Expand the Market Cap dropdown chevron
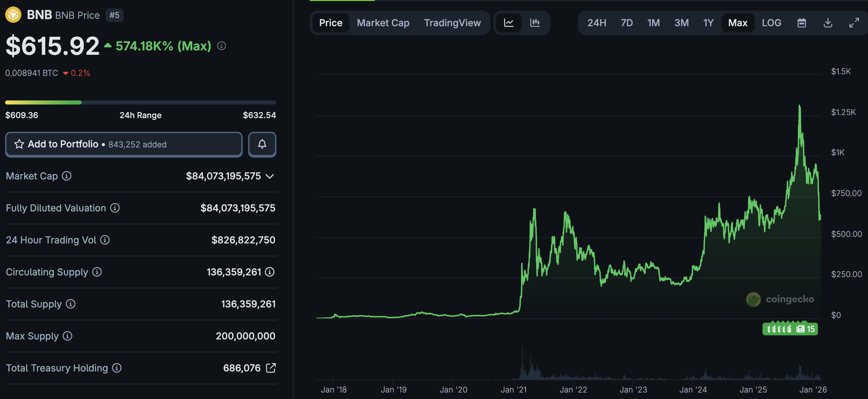868x399 pixels. coord(270,176)
